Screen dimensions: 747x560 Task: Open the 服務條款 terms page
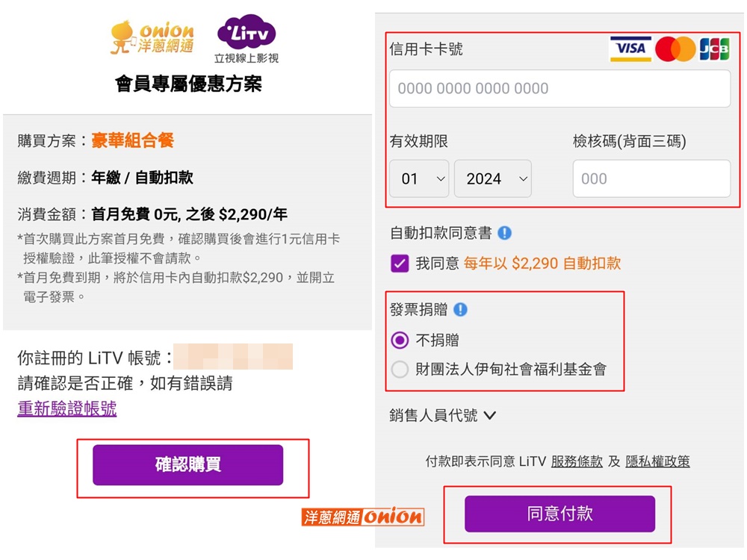click(577, 461)
